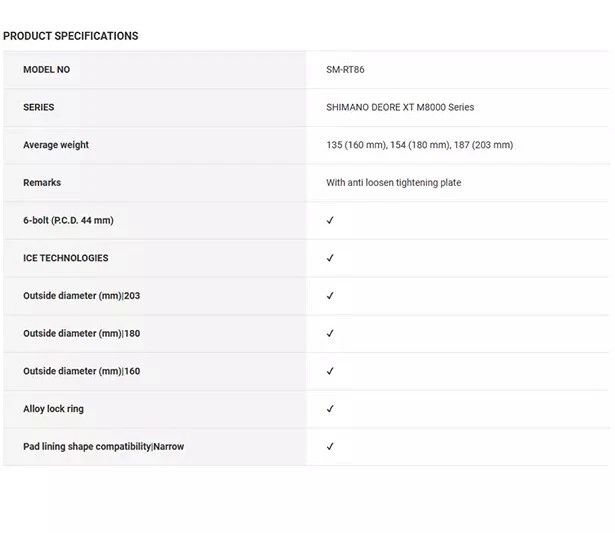Click the SM-RT86 model number value
Viewport: 615px width, 533px height.
[346, 70]
